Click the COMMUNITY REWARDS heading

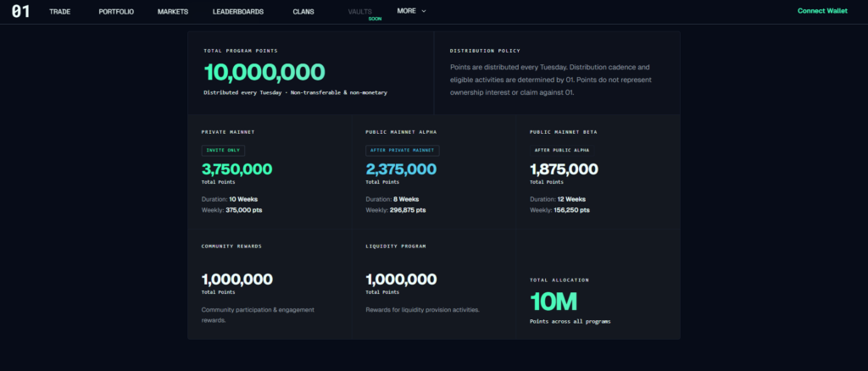point(231,246)
